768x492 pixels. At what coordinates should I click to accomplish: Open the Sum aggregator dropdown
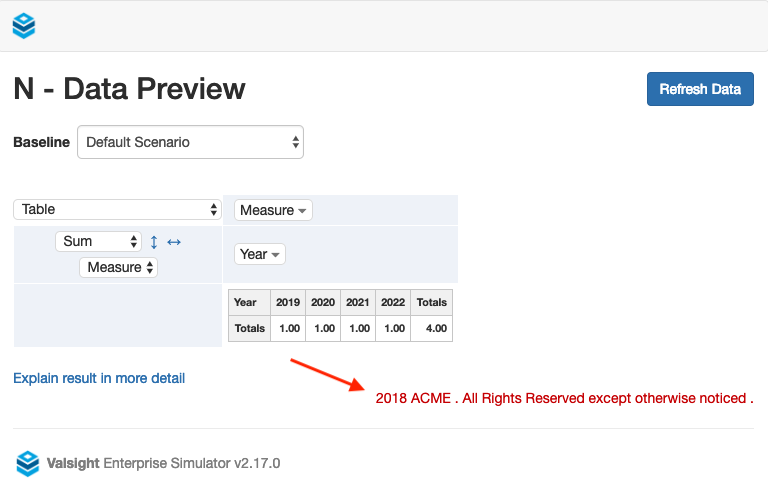[x=99, y=241]
